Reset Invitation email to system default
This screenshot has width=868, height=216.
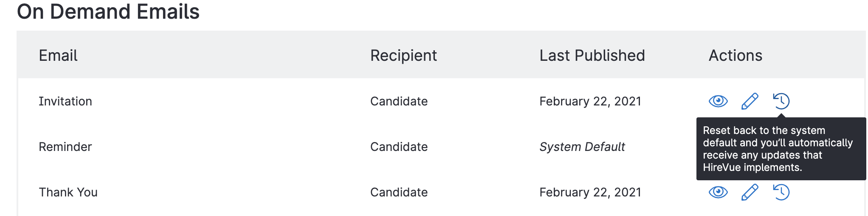(781, 101)
